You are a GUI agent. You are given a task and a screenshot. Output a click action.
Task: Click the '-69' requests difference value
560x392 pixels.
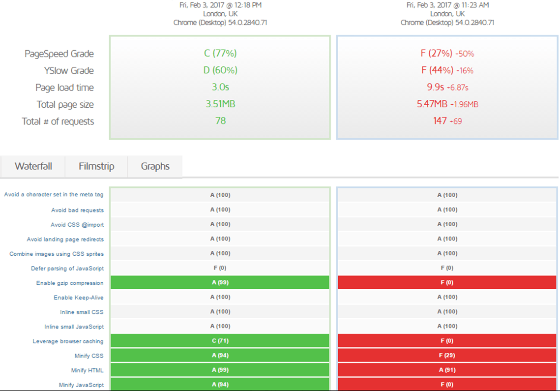click(455, 121)
